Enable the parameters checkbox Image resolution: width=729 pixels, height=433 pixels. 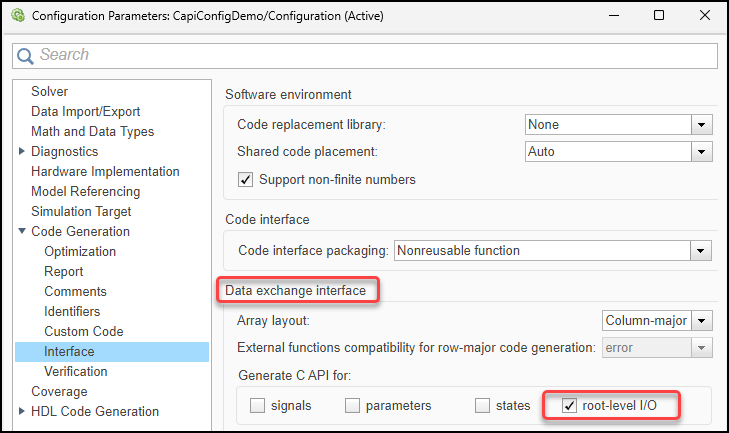(x=352, y=406)
